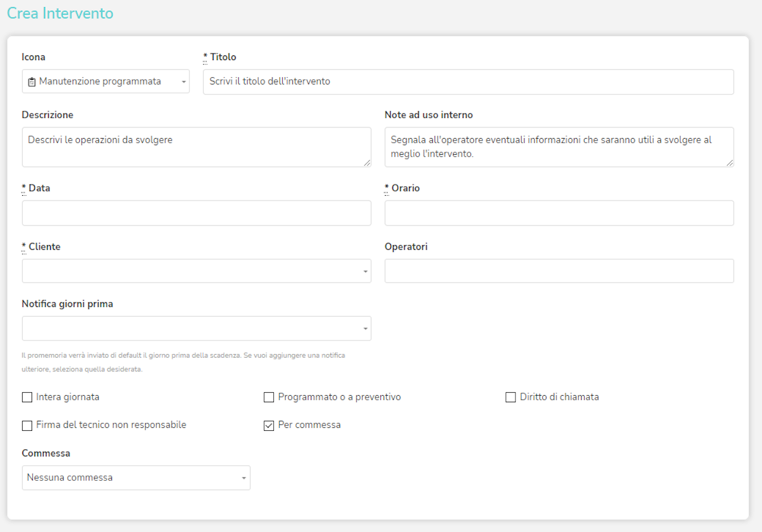Viewport: 762px width, 532px height.
Task: Click the Operatori field
Action: pyautogui.click(x=558, y=271)
